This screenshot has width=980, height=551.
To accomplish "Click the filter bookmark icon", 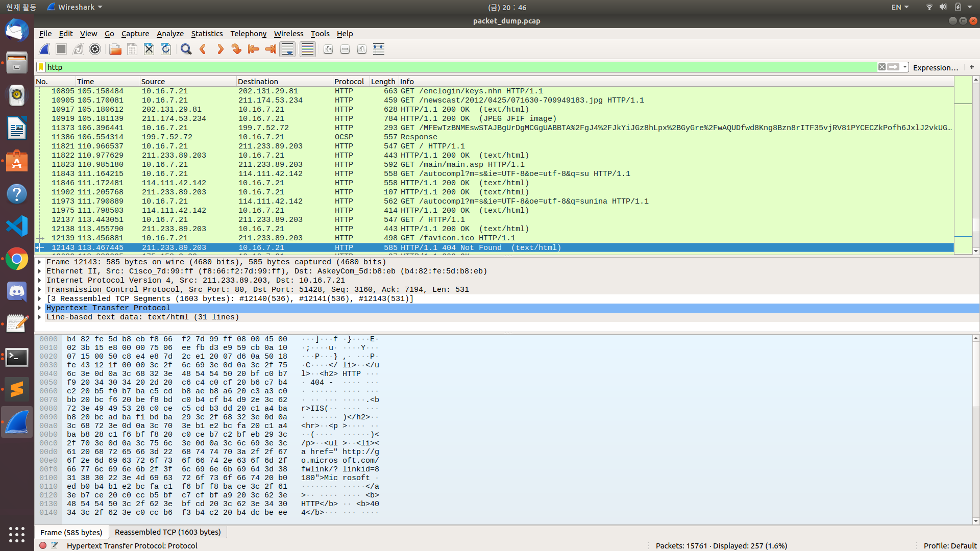I will tap(41, 67).
